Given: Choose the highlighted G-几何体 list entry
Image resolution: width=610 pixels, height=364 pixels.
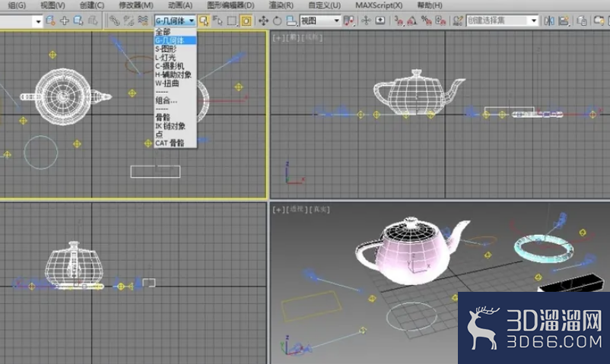Looking at the screenshot, I should (175, 40).
